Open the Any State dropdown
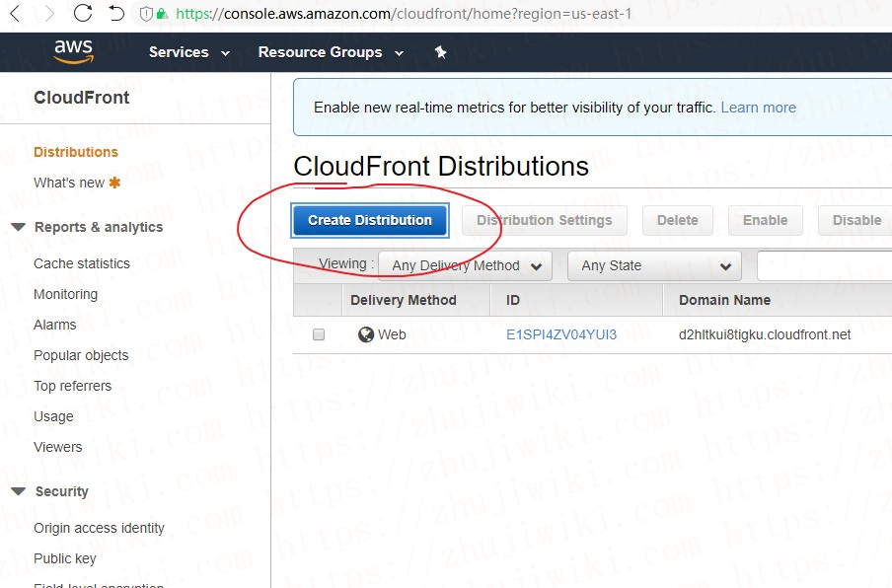The height and width of the screenshot is (588, 892). pos(653,265)
